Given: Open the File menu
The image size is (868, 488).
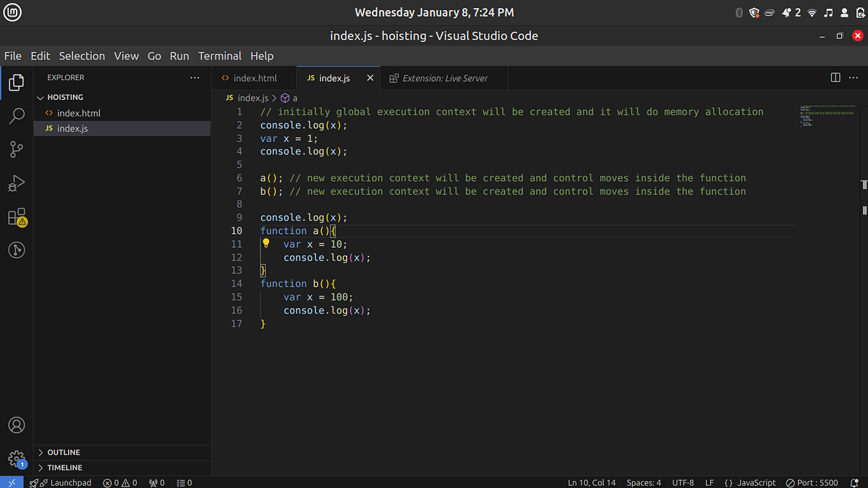Looking at the screenshot, I should (13, 56).
